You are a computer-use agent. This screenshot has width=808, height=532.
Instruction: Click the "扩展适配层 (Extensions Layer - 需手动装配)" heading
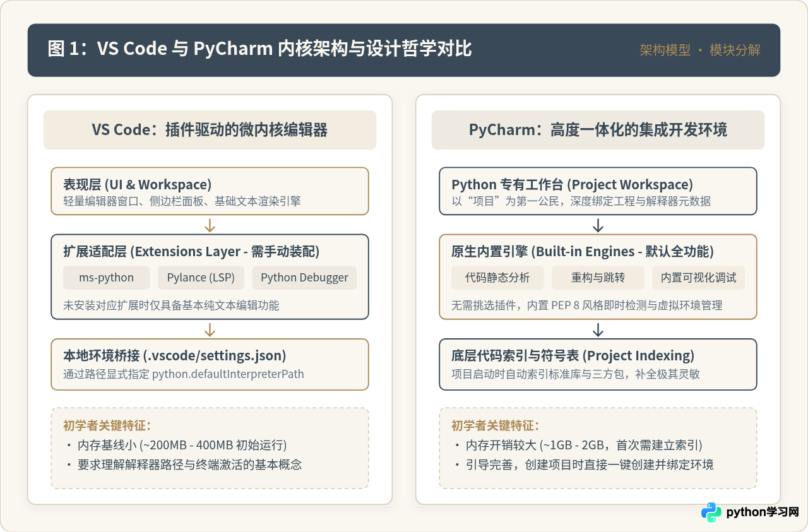[x=191, y=252]
